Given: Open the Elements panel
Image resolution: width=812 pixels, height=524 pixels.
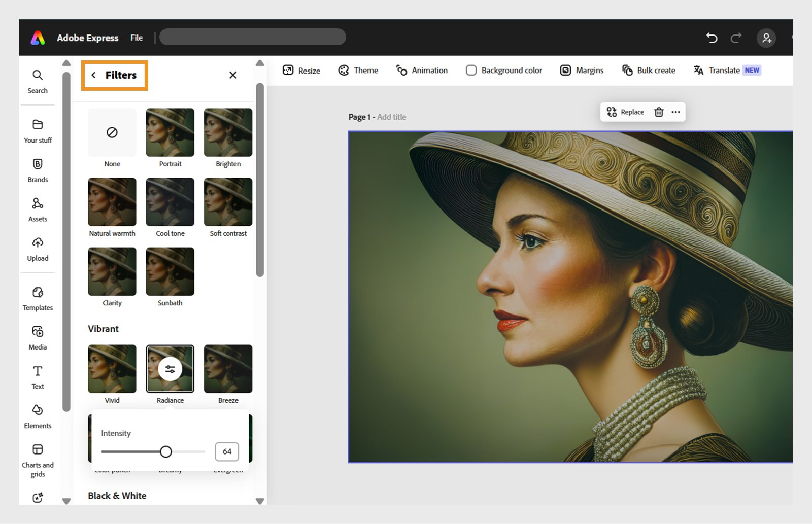Looking at the screenshot, I should pos(37,415).
